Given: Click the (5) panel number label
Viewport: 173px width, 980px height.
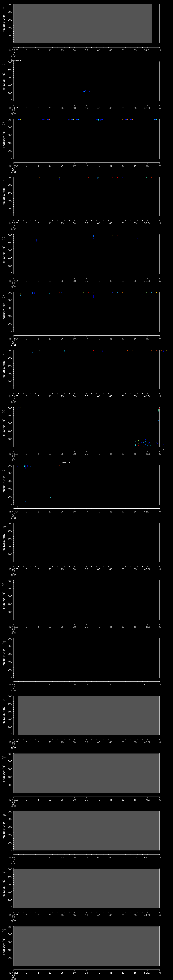Looking at the screenshot, I should pyautogui.click(x=3, y=238).
